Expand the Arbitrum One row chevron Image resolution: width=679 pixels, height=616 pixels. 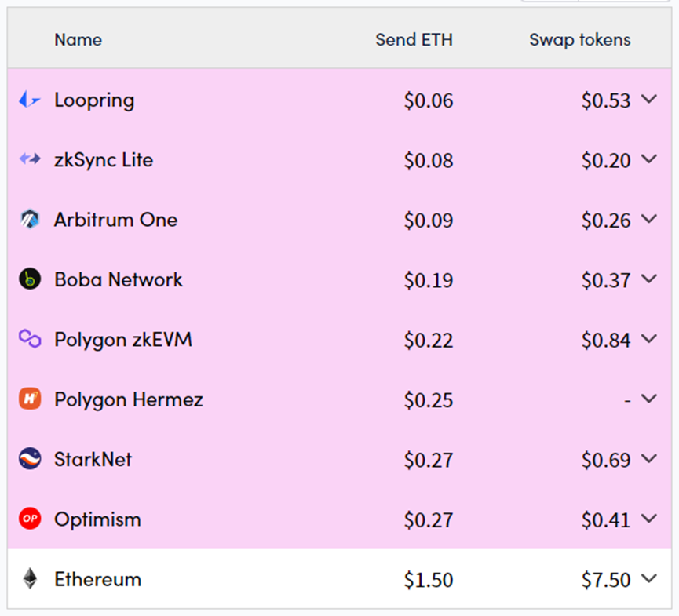[x=648, y=219]
